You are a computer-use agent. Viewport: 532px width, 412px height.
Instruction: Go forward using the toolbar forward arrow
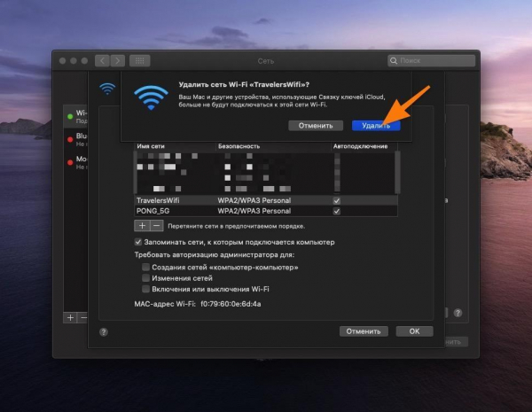[x=117, y=61]
